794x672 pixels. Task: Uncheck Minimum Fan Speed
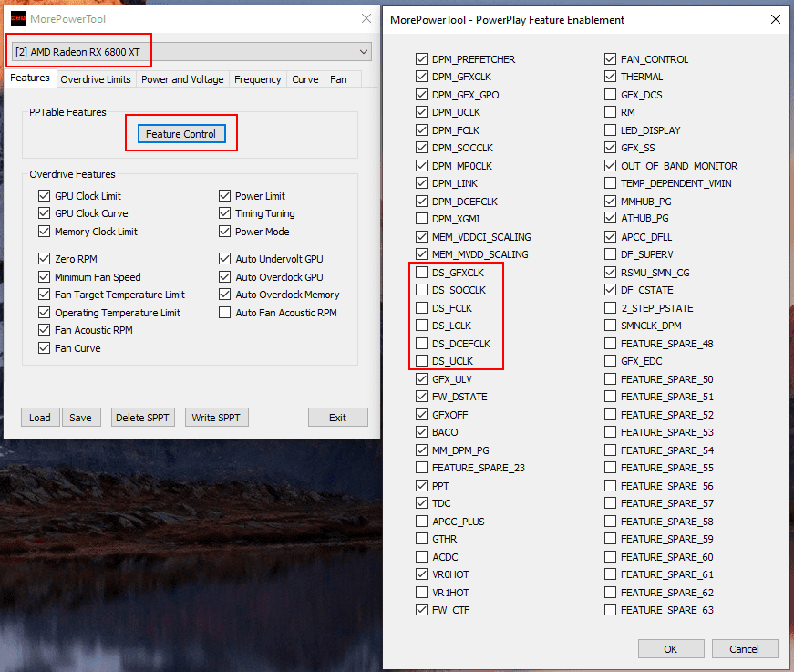click(x=44, y=277)
